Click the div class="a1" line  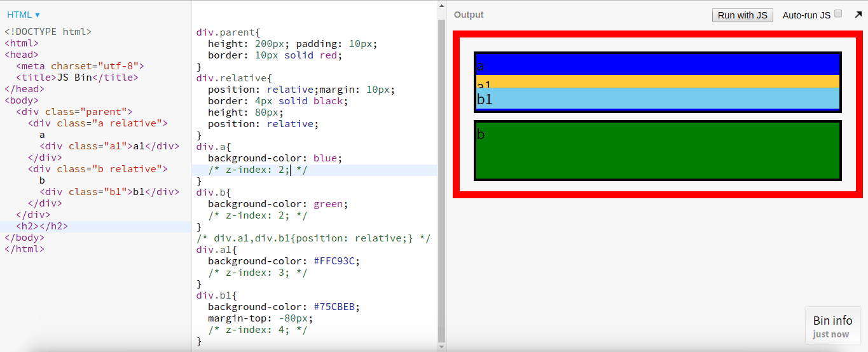[x=109, y=146]
